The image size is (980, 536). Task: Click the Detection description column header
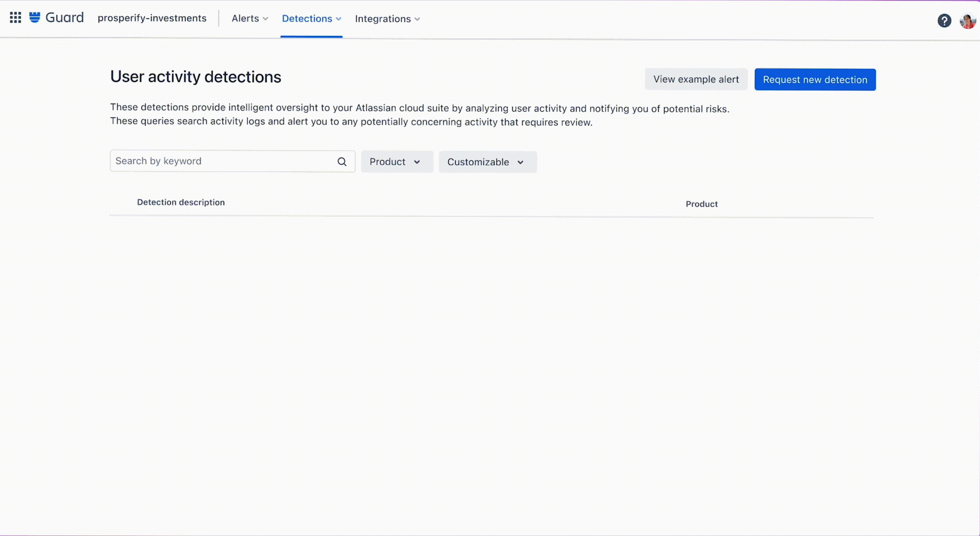pyautogui.click(x=181, y=202)
